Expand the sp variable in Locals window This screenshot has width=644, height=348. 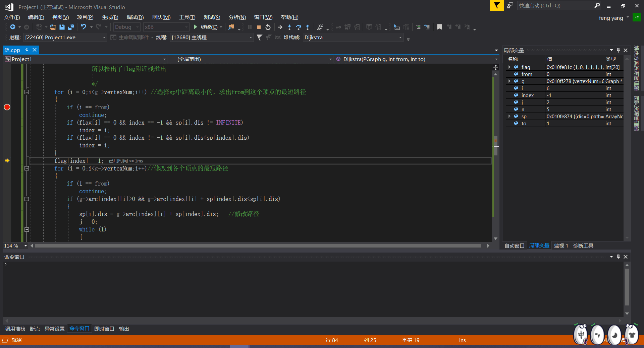(509, 116)
